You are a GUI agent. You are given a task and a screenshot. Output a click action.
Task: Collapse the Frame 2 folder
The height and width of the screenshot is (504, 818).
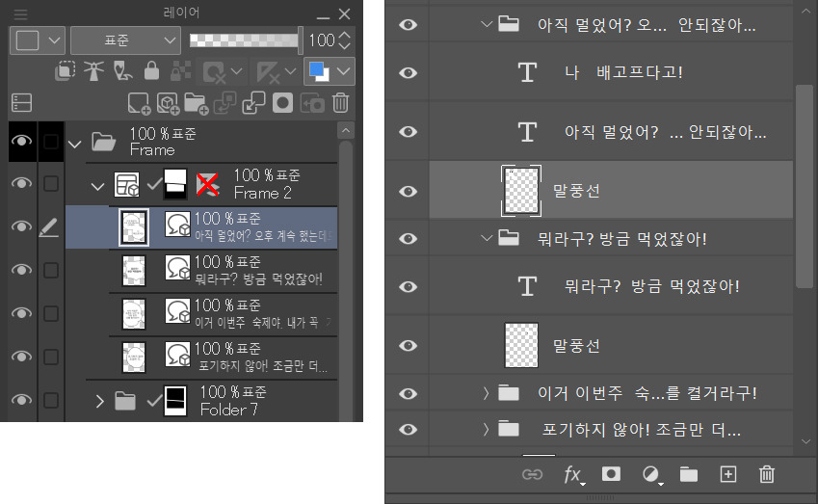point(97,186)
